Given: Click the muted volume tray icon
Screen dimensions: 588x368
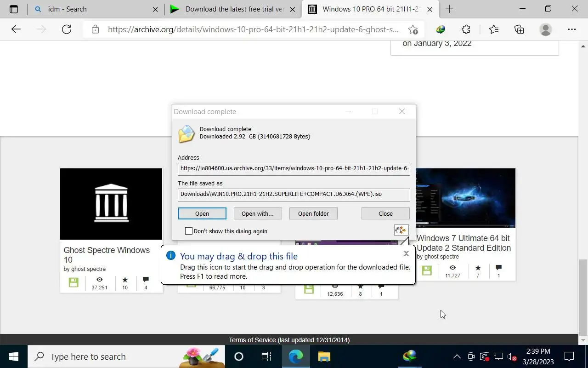Looking at the screenshot, I should [x=512, y=356].
